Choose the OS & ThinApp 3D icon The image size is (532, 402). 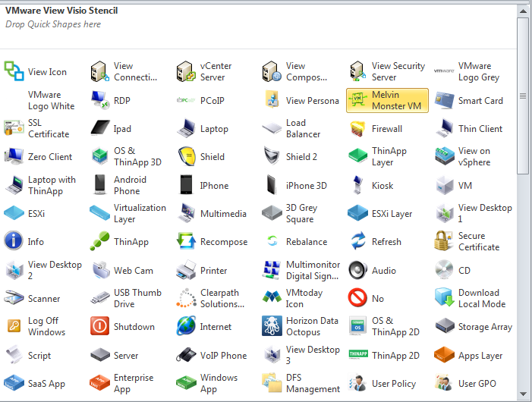(x=99, y=156)
